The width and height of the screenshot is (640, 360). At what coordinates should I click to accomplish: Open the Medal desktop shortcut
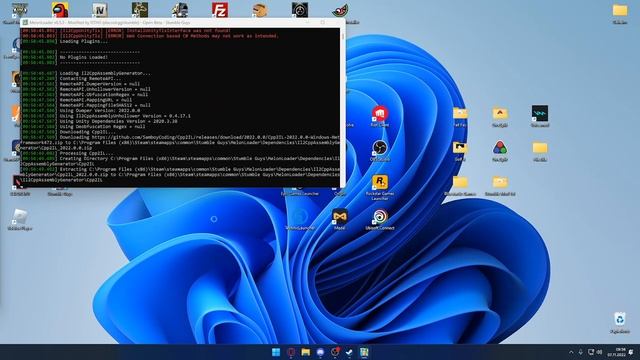[340, 217]
